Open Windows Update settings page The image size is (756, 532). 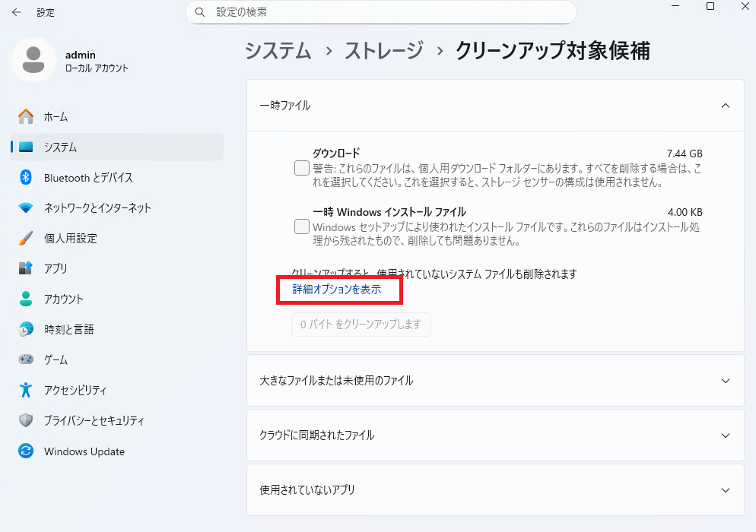coord(117,451)
